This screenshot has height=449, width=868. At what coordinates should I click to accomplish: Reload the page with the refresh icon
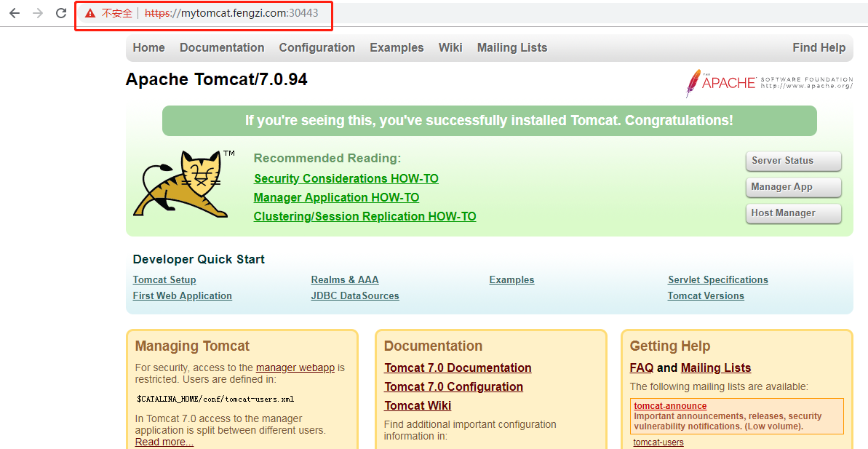(x=61, y=13)
